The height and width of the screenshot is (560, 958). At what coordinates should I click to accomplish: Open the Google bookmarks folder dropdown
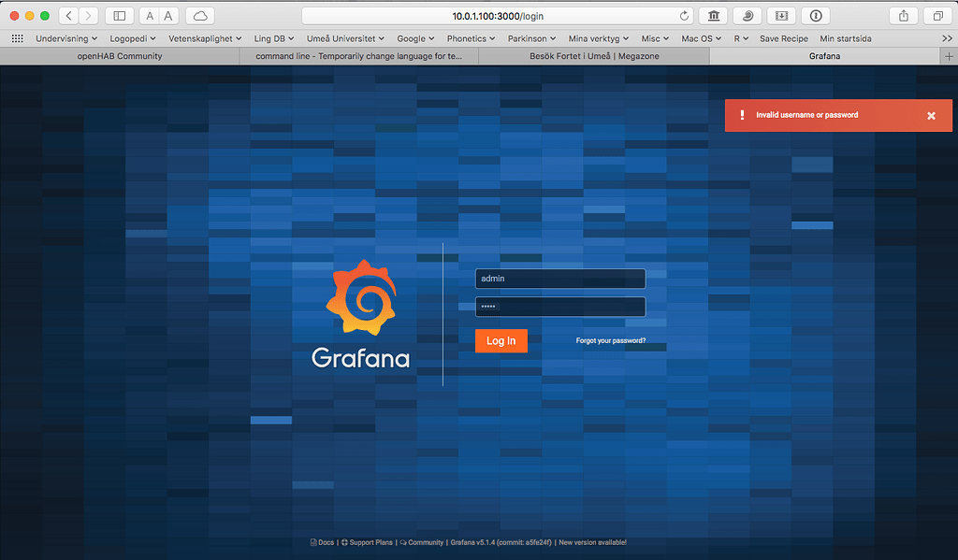pos(415,38)
